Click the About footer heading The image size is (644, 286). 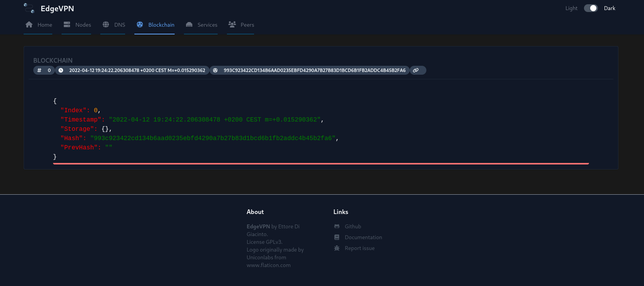[255, 212]
